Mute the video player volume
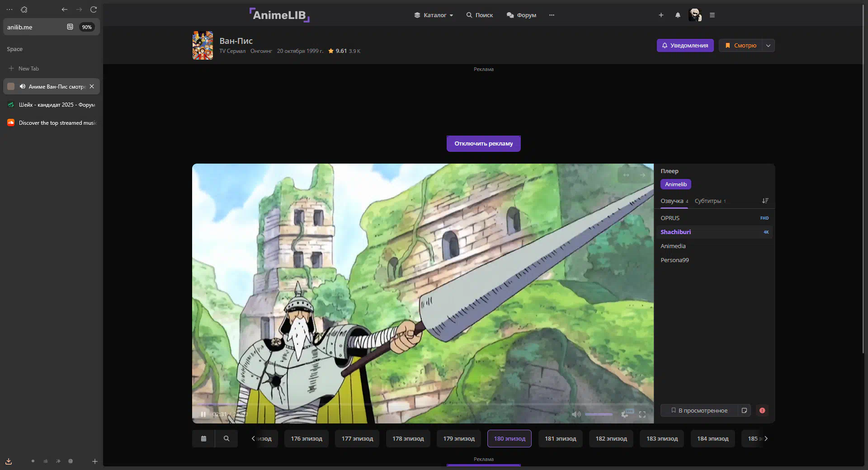868x470 pixels. click(x=576, y=414)
